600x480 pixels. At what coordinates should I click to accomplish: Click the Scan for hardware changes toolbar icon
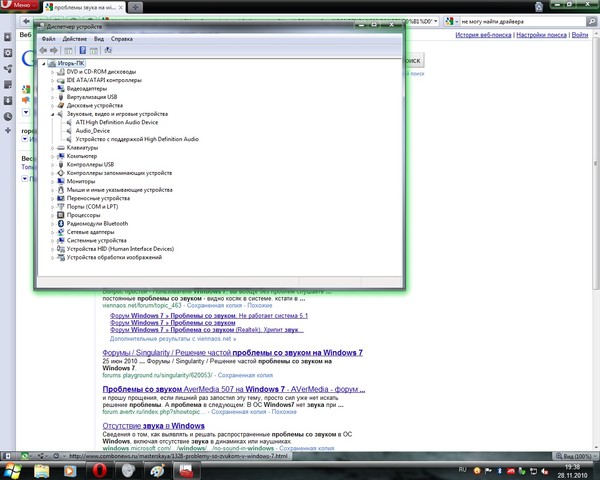(108, 50)
